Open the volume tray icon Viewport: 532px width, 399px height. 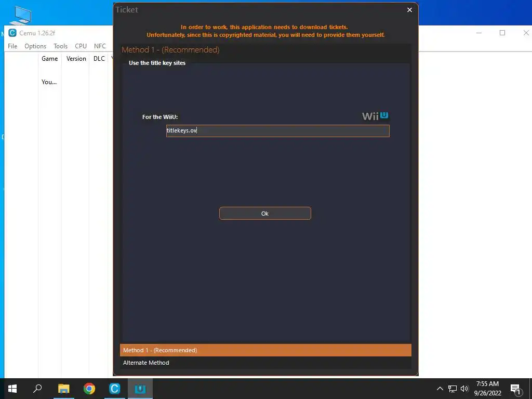pyautogui.click(x=464, y=389)
